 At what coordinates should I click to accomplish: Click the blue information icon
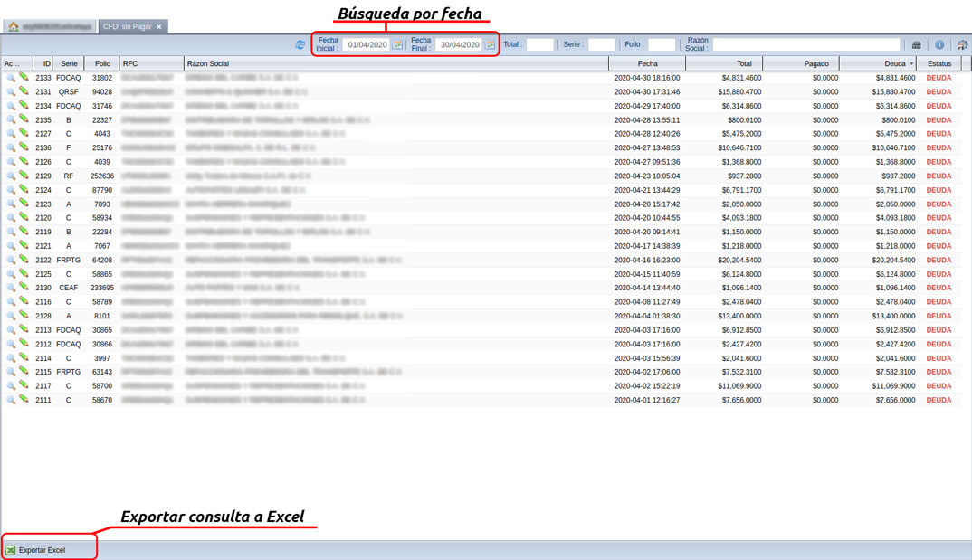click(x=939, y=44)
